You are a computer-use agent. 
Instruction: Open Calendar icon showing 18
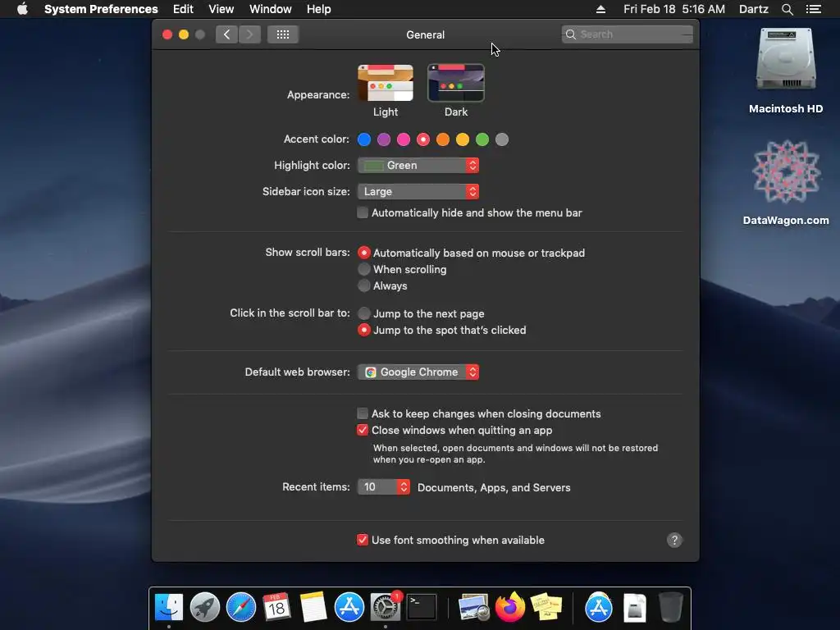[x=277, y=607]
